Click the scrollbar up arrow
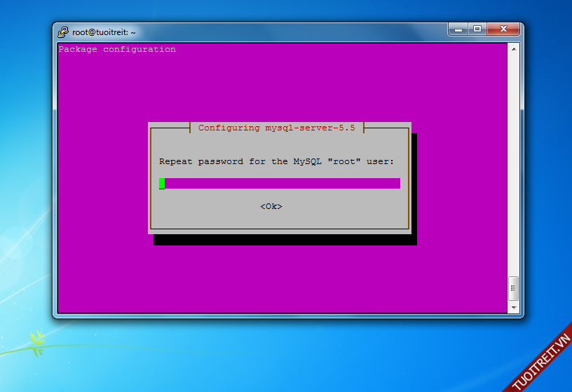572x392 pixels. pos(514,49)
